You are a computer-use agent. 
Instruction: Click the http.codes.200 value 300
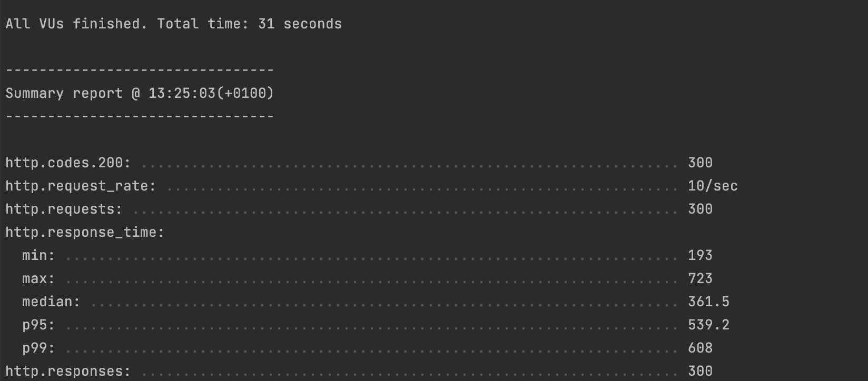(x=700, y=163)
